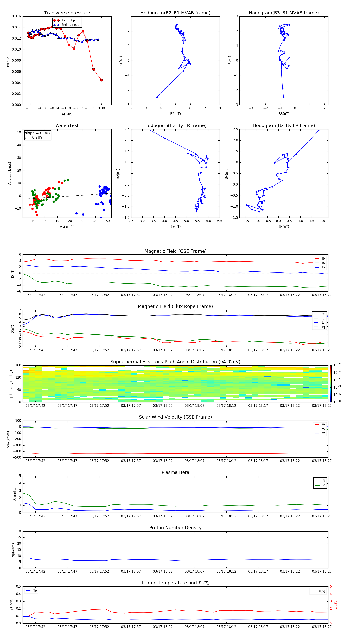
Task: Click '03/17 17:42' tick under GSE Magnetic Field
Action: (x=35, y=295)
